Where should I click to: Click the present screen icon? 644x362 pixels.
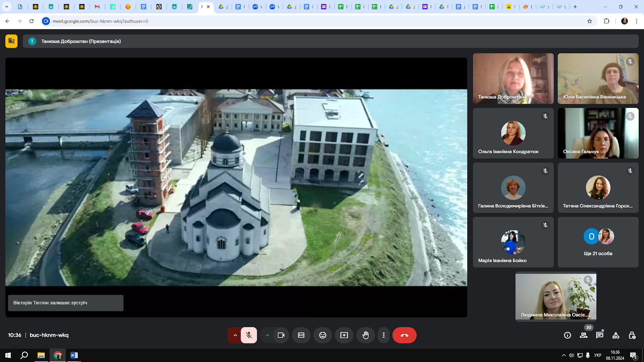coord(344,335)
